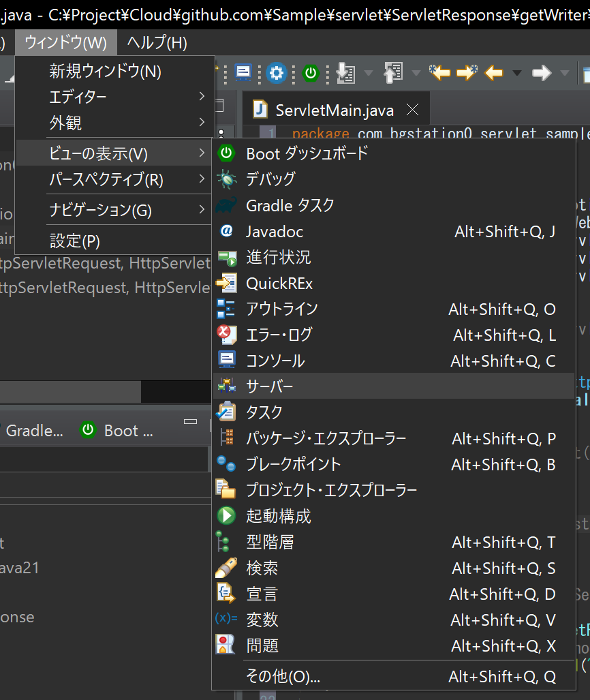This screenshot has height=700, width=590.
Task: Show the コンソール view
Action: pyautogui.click(x=394, y=361)
